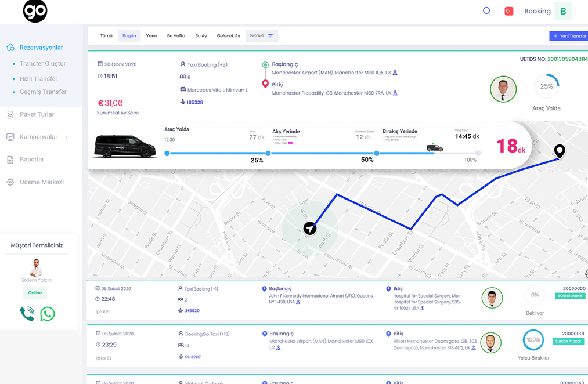Click the Yeni Transfer button

569,36
